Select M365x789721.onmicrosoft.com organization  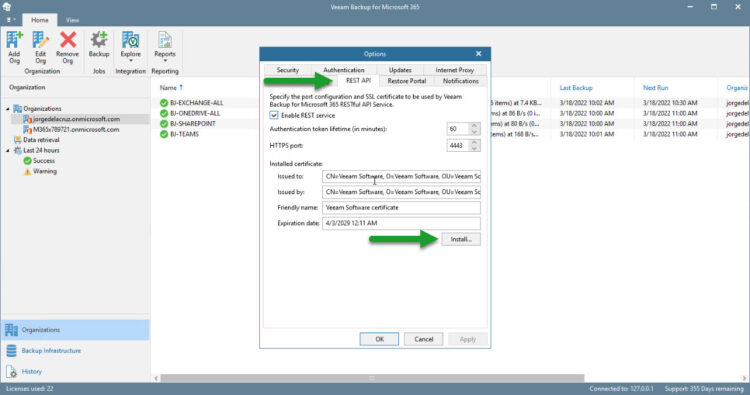tap(76, 130)
